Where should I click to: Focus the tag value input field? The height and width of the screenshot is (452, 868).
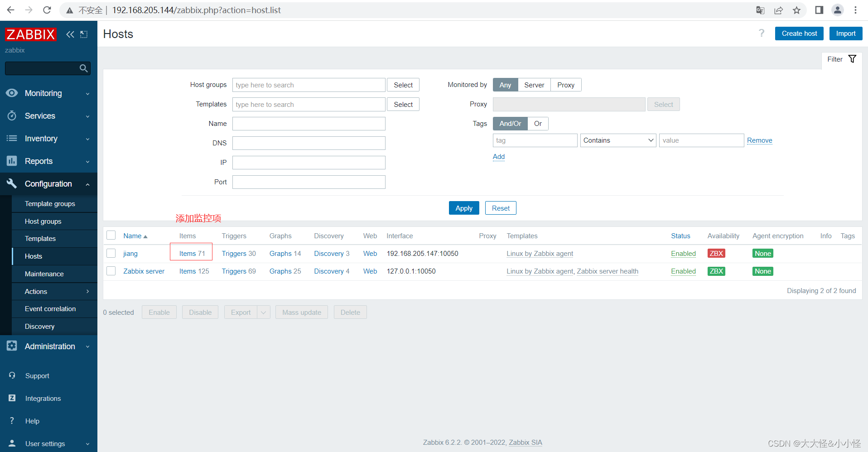coord(701,140)
